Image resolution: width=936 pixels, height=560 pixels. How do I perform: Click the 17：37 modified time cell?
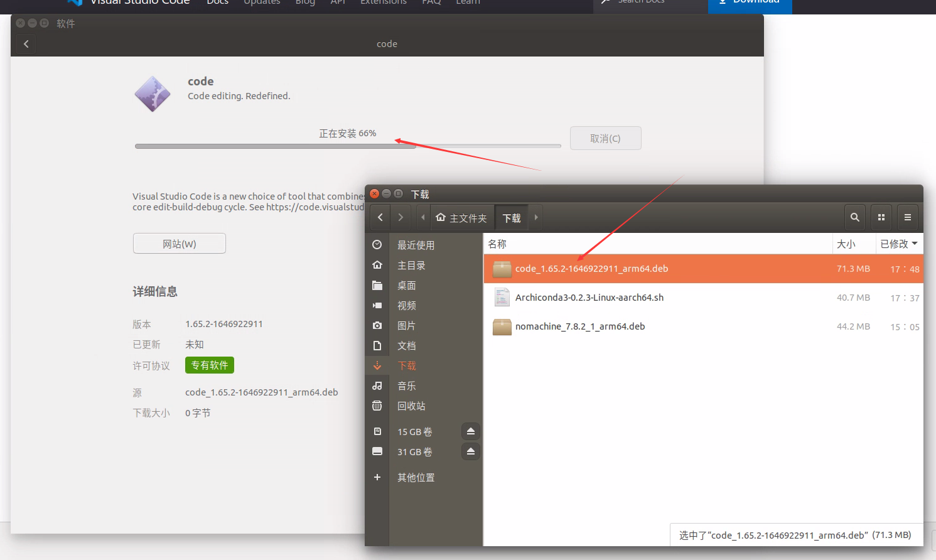905,298
